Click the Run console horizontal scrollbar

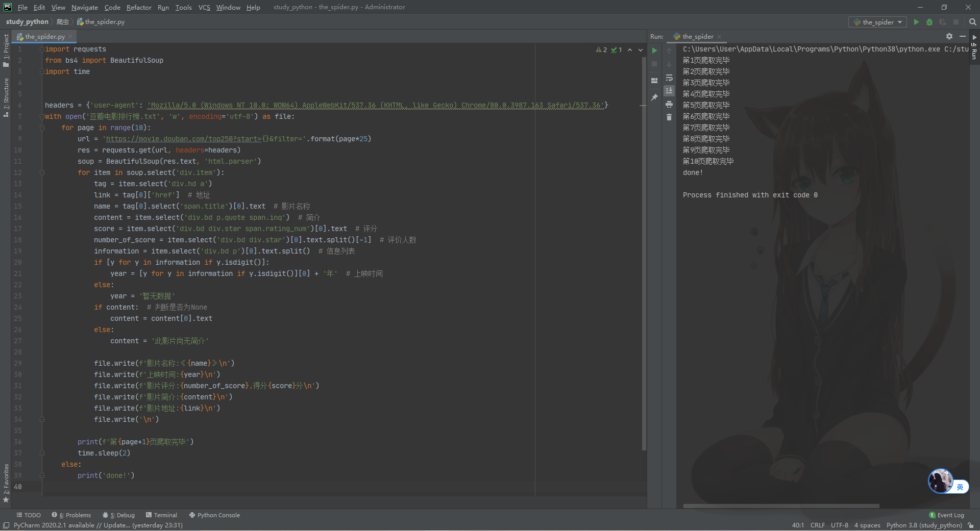tap(781, 506)
